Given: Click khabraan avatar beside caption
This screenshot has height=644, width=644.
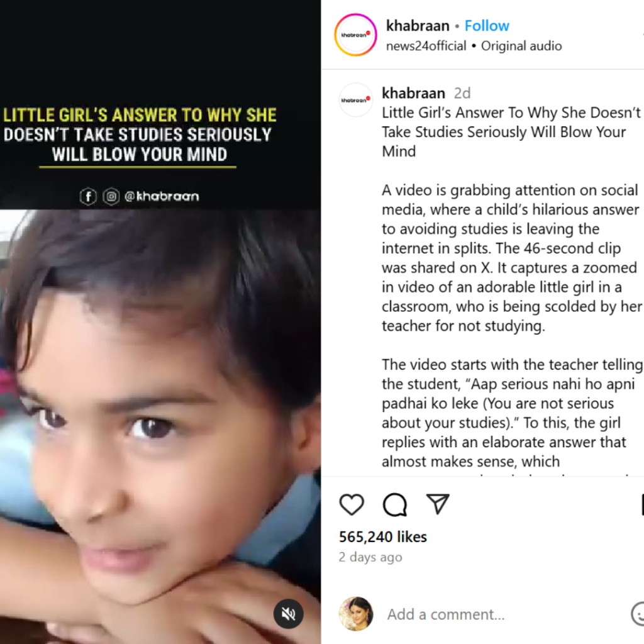Looking at the screenshot, I should [x=356, y=100].
